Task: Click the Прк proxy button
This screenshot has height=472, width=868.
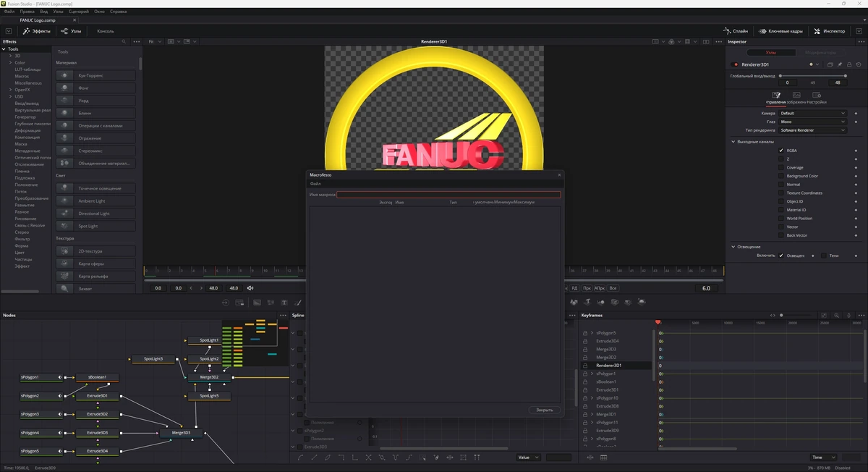Action: pos(587,288)
